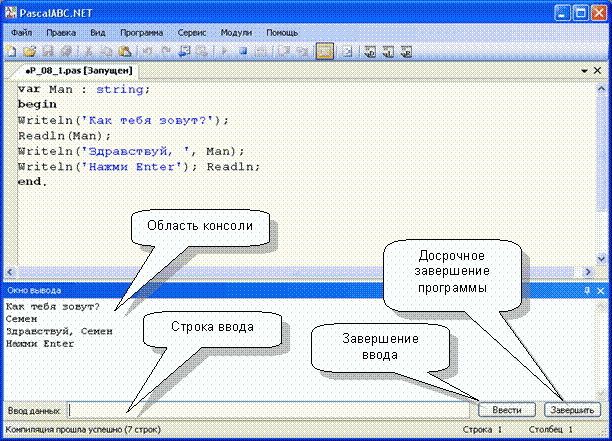Minimize the PascalABC.NET window
The width and height of the screenshot is (612, 441).
pos(561,13)
